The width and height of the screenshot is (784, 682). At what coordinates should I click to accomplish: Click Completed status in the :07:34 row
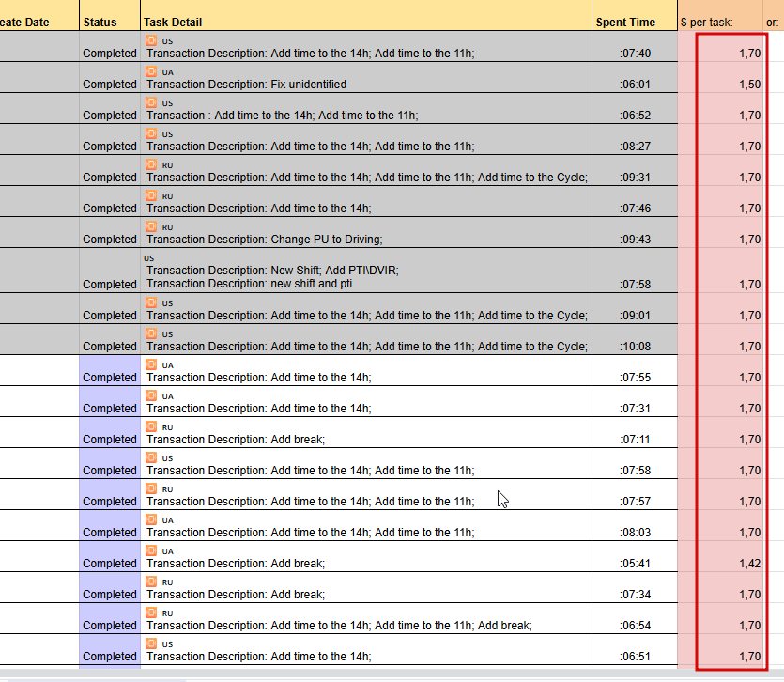pyautogui.click(x=110, y=595)
